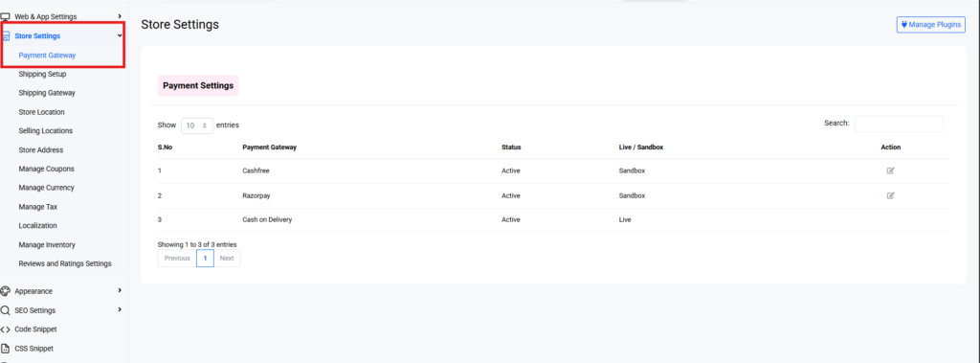Sort by the Status column header
980x363 pixels.
coord(511,147)
